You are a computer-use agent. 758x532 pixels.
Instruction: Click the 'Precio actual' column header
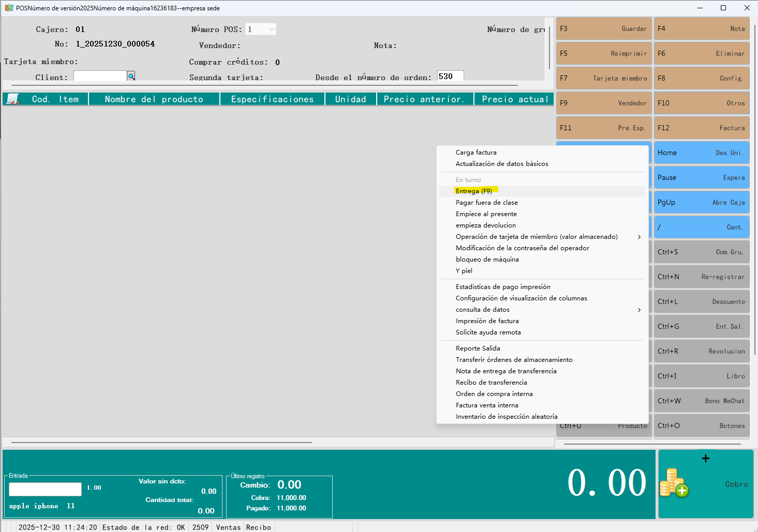point(514,99)
